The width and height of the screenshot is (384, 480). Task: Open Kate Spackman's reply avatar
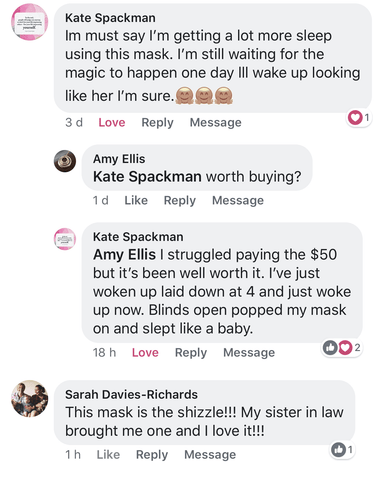coord(65,239)
